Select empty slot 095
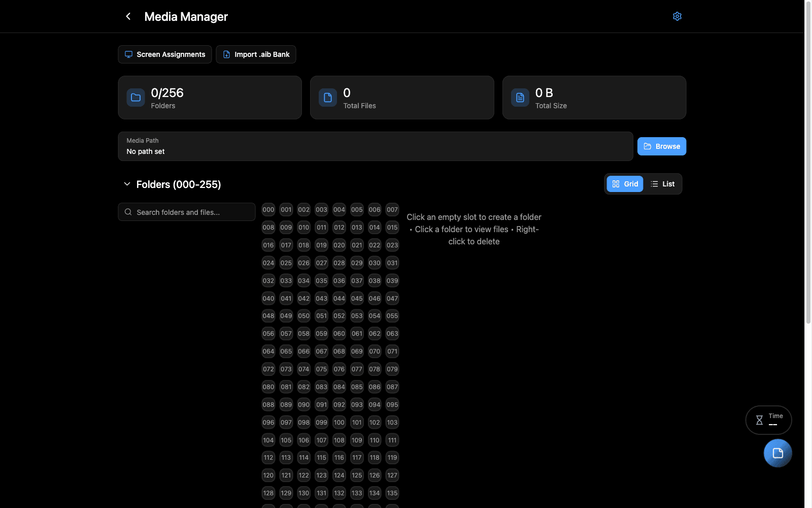 click(392, 405)
